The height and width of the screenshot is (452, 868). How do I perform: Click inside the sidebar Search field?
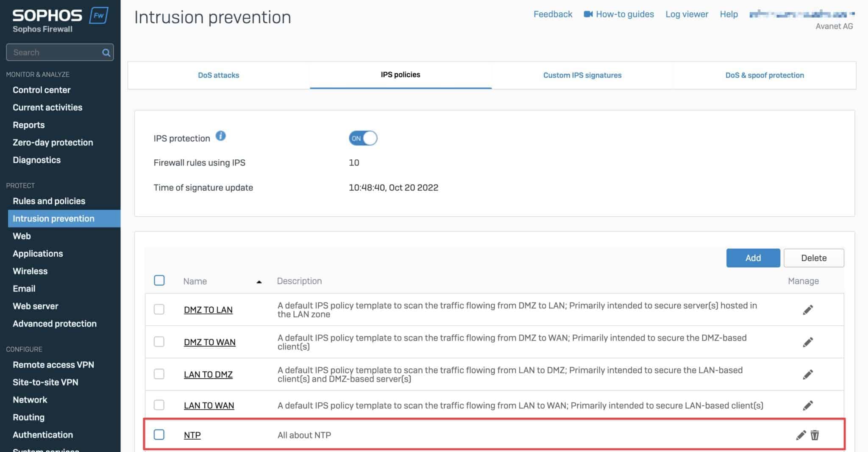click(51, 52)
